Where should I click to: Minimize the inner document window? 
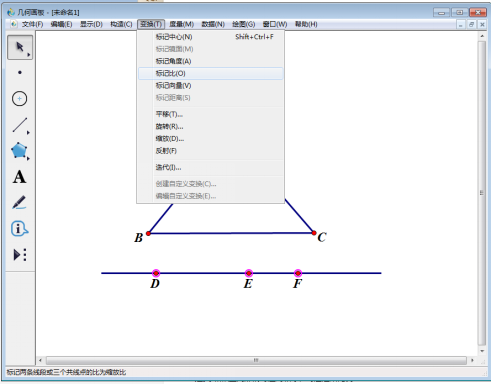coord(461,24)
